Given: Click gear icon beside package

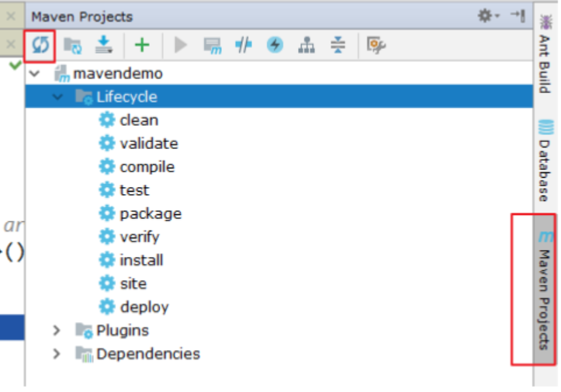Looking at the screenshot, I should pyautogui.click(x=107, y=213).
